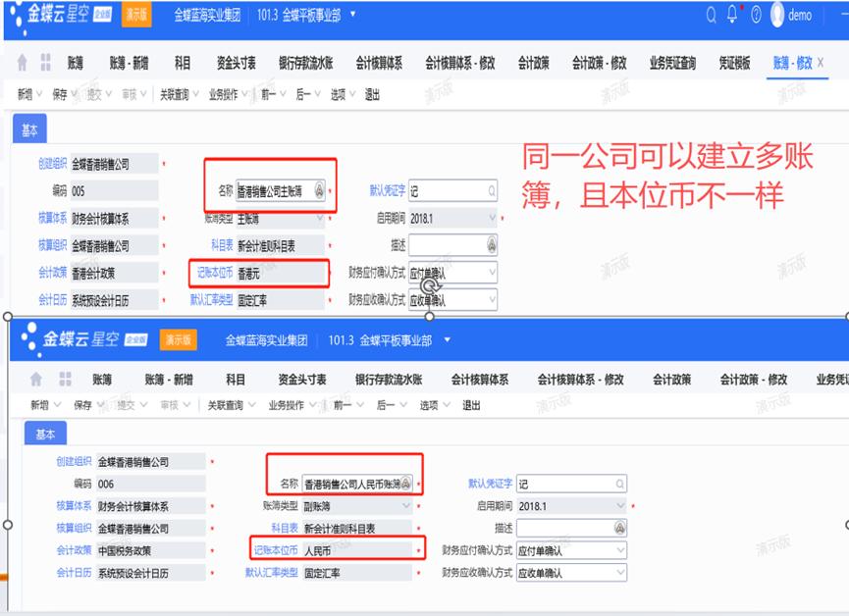Screen dimensions: 849x616
Task: Click the 会计日历 field in the 006 form
Action: 150,573
